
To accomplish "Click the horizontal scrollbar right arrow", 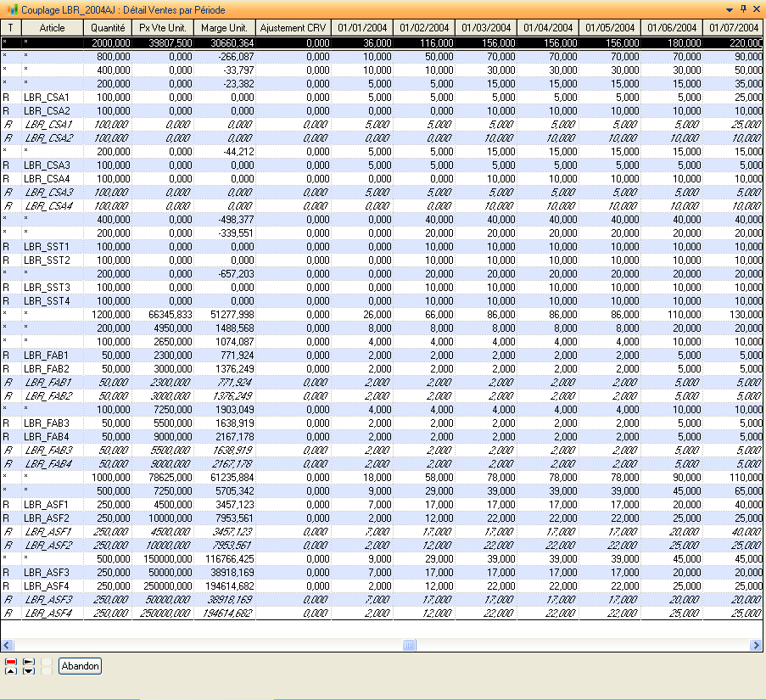I will pyautogui.click(x=757, y=646).
